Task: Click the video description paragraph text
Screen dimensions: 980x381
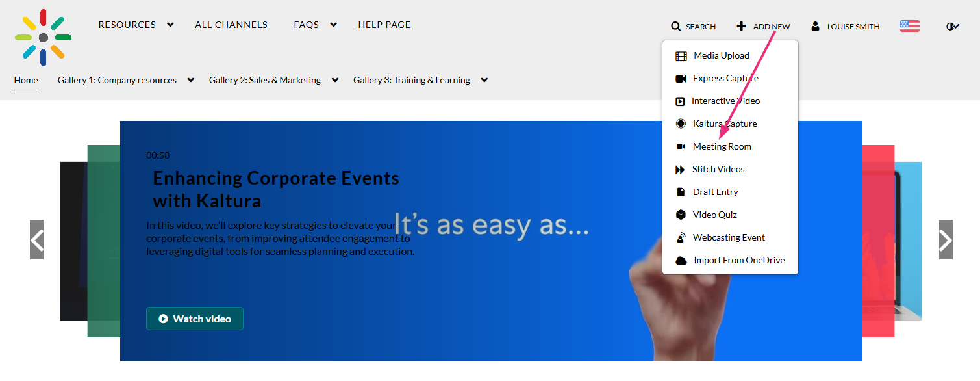Action: (280, 239)
